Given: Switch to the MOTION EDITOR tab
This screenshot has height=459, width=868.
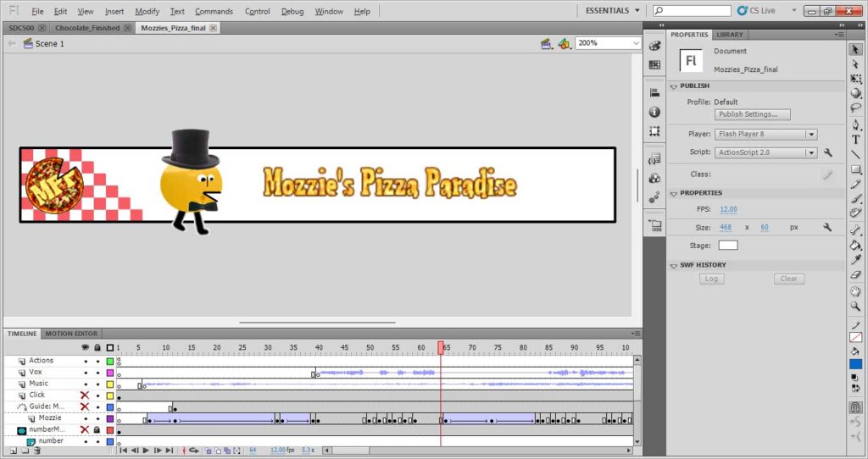Looking at the screenshot, I should [71, 334].
